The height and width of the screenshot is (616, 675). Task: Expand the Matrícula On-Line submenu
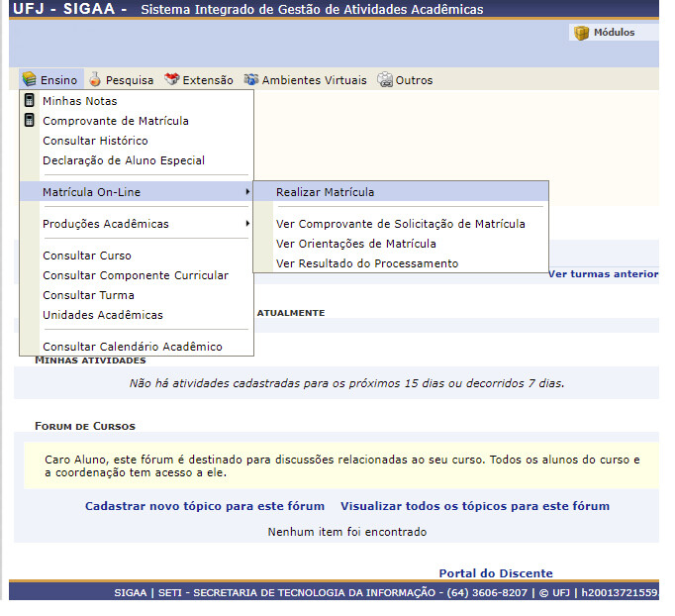pos(98,192)
